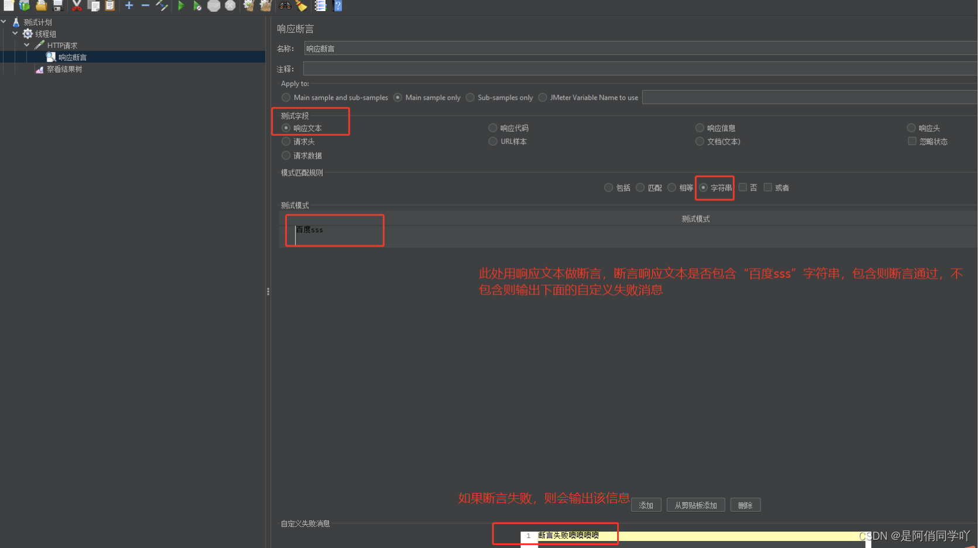Collapse the 测试计划 tree node
This screenshot has height=548, width=980.
click(4, 22)
